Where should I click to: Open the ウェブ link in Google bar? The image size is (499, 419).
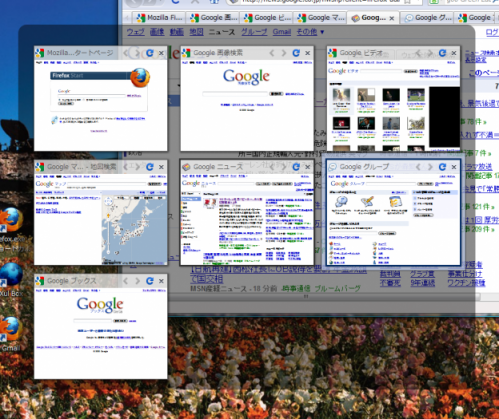[x=135, y=32]
